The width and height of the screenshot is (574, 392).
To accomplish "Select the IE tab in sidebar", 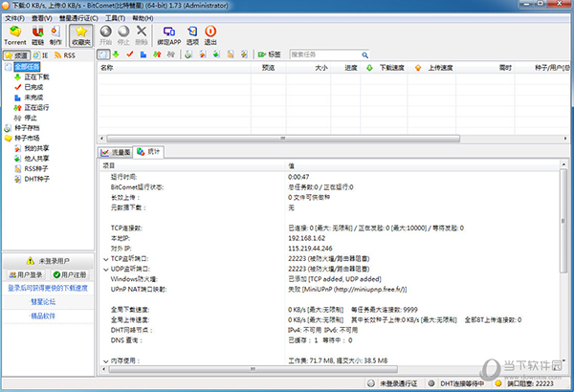I will [40, 55].
